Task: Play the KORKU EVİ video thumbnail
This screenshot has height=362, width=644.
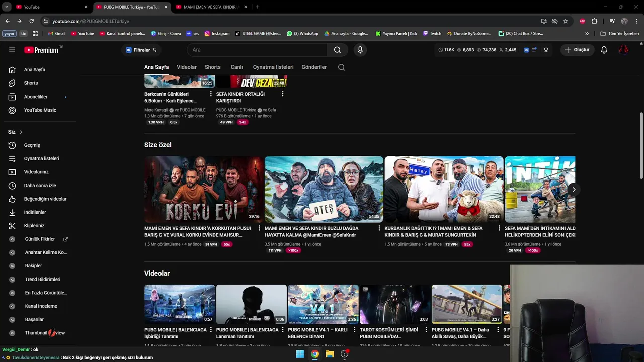Action: [204, 189]
